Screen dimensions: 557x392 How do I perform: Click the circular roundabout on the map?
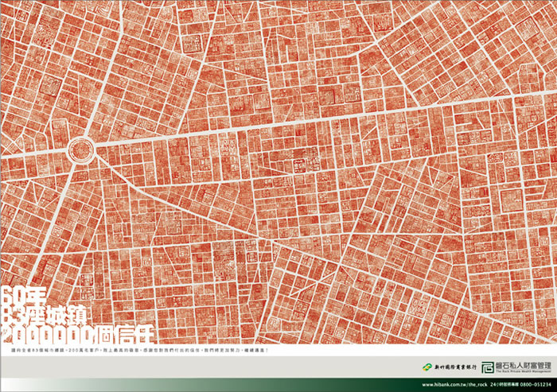click(x=80, y=149)
